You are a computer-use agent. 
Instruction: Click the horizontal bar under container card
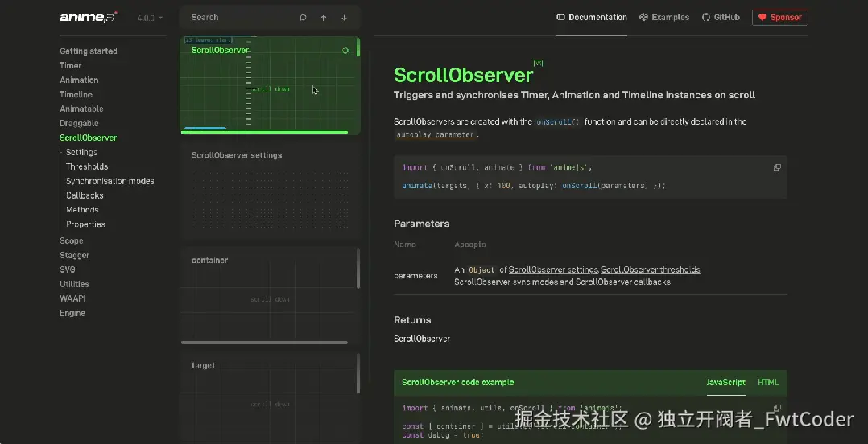265,343
